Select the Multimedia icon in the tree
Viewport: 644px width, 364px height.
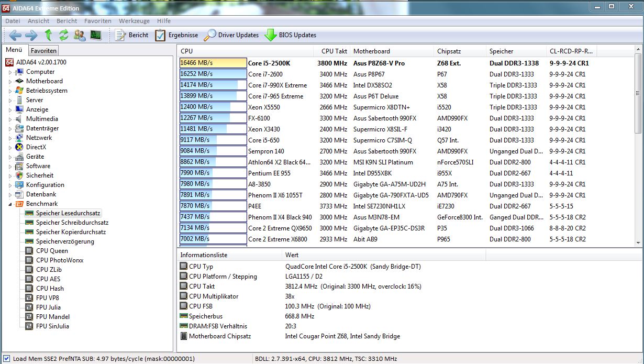pyautogui.click(x=19, y=119)
